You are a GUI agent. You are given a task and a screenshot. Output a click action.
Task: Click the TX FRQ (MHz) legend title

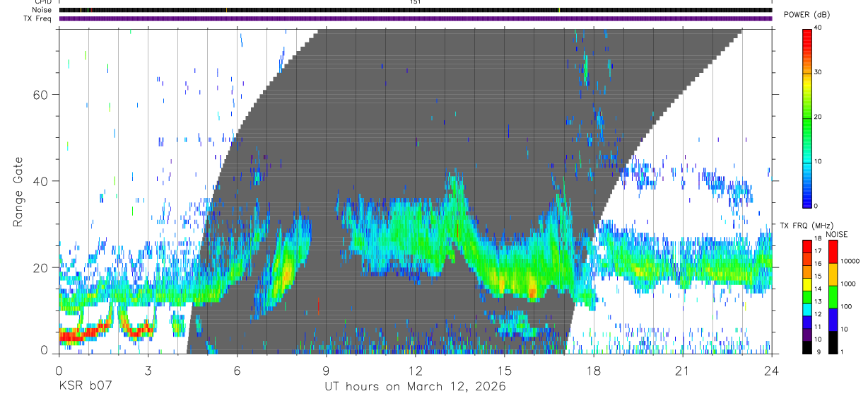[807, 226]
